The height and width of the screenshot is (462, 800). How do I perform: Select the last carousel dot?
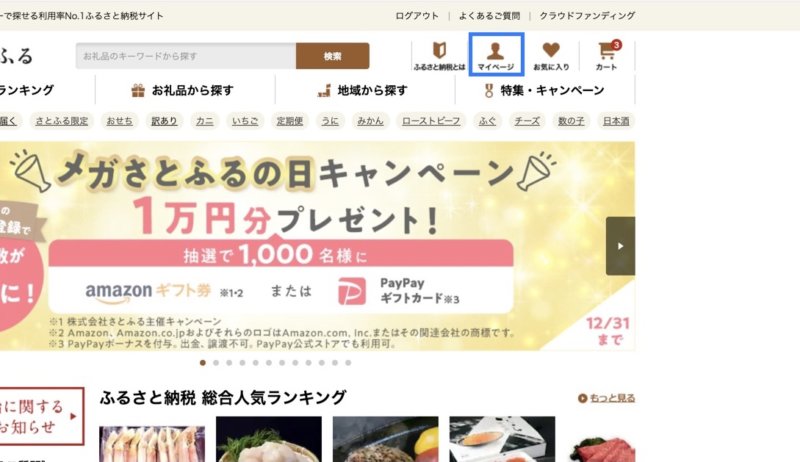pos(348,363)
